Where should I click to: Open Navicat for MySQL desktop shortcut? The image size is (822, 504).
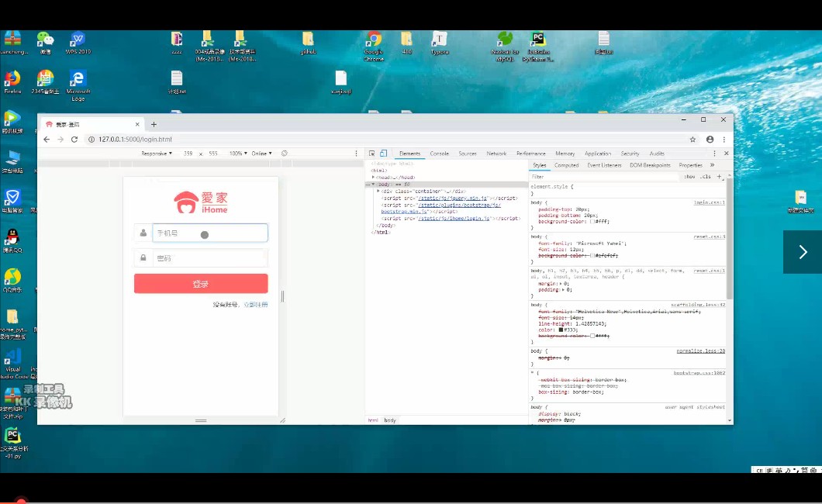pyautogui.click(x=505, y=47)
